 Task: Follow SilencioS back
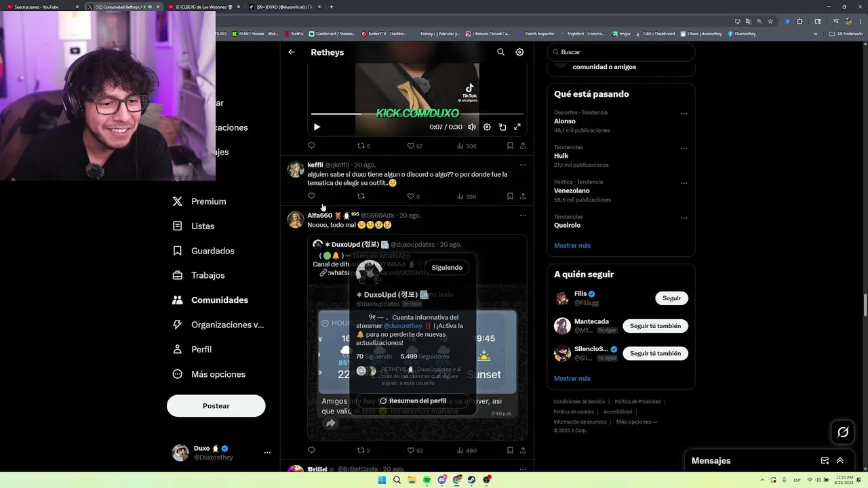[655, 353]
